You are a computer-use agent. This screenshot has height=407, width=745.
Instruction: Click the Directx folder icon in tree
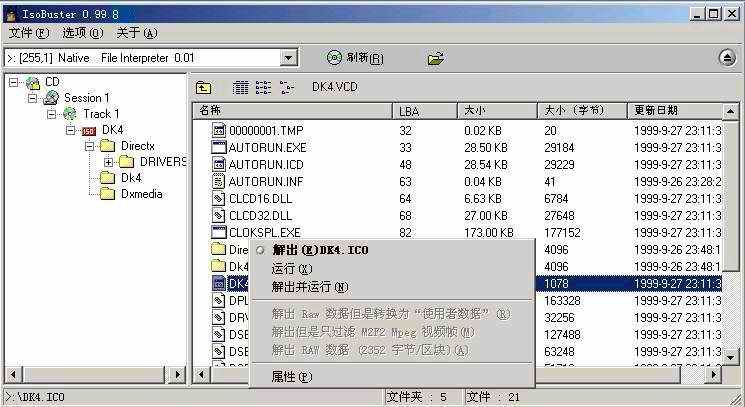(107, 146)
